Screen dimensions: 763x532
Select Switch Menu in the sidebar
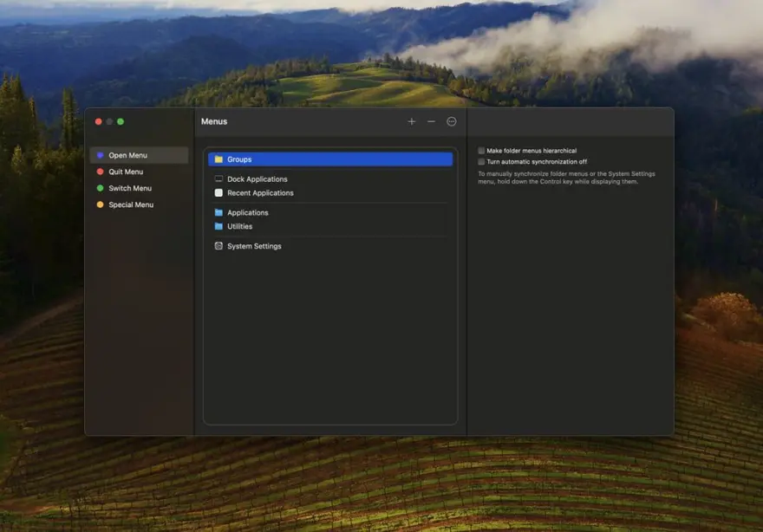[140, 188]
